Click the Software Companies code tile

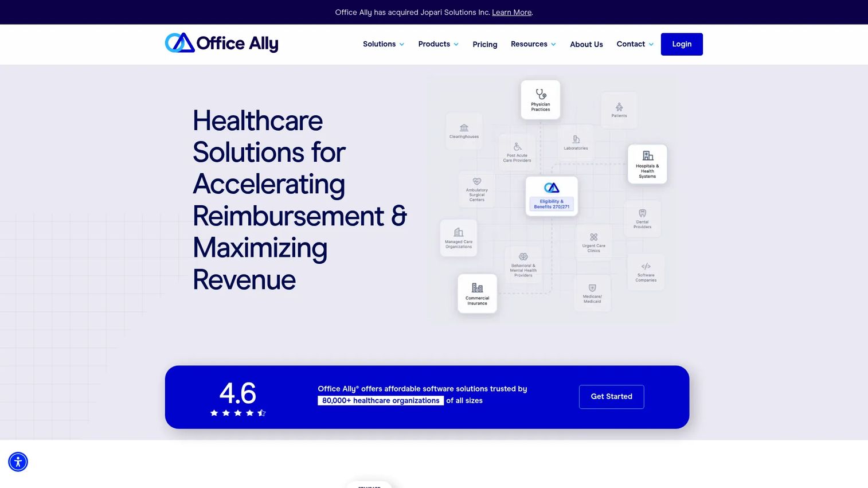[x=646, y=272]
